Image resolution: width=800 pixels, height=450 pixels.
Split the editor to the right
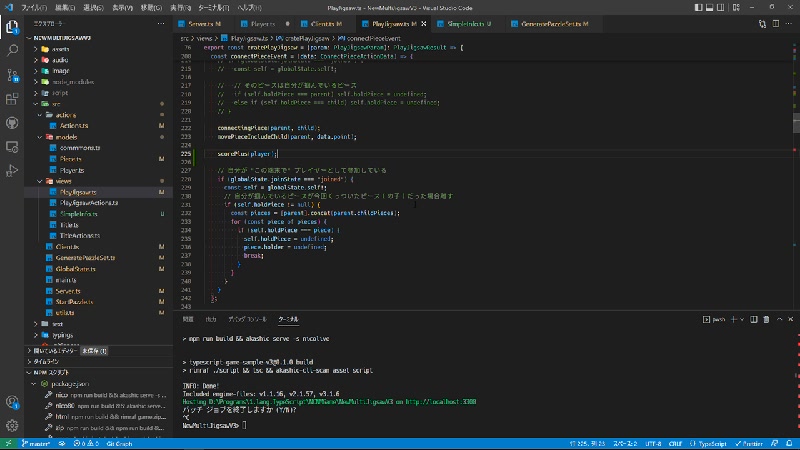pos(776,24)
